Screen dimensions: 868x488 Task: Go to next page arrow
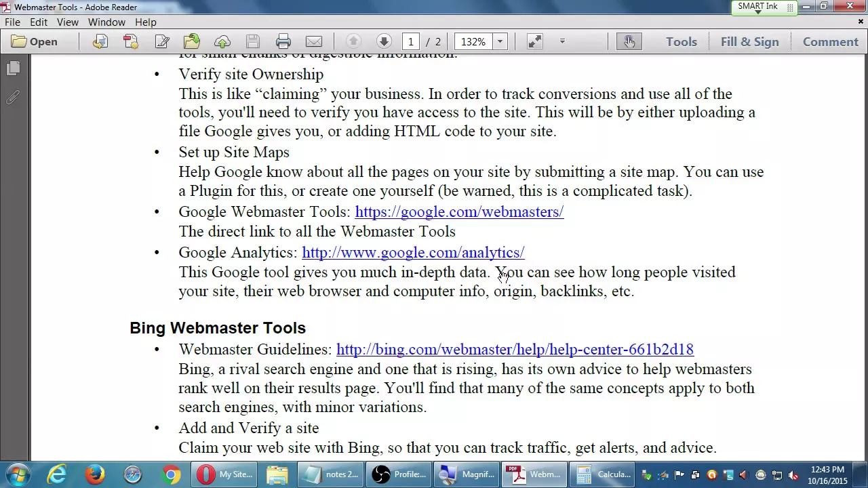point(384,42)
